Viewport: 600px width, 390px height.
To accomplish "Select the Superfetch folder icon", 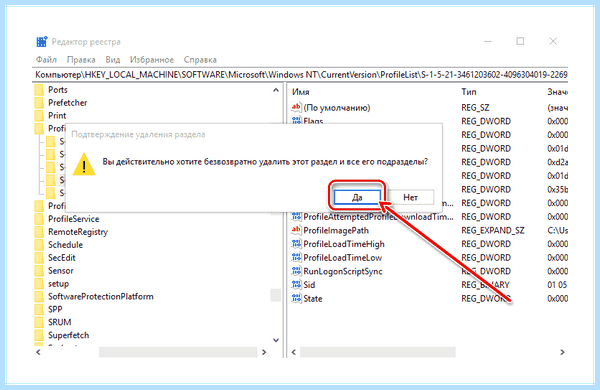I will pos(39,335).
